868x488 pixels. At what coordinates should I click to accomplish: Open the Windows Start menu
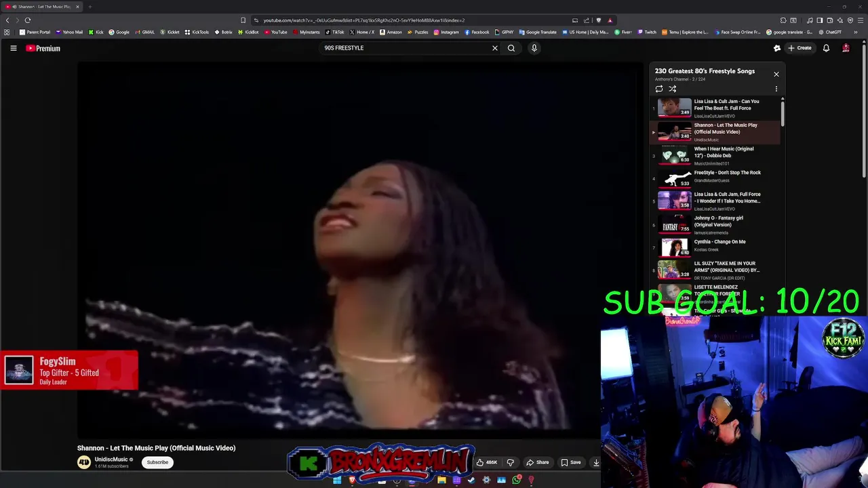point(337,481)
